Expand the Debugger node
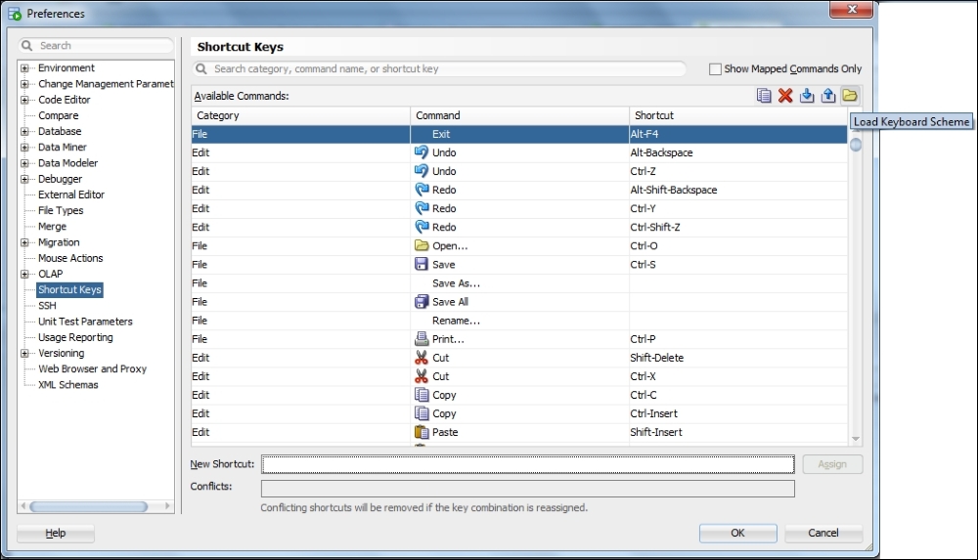 click(24, 179)
